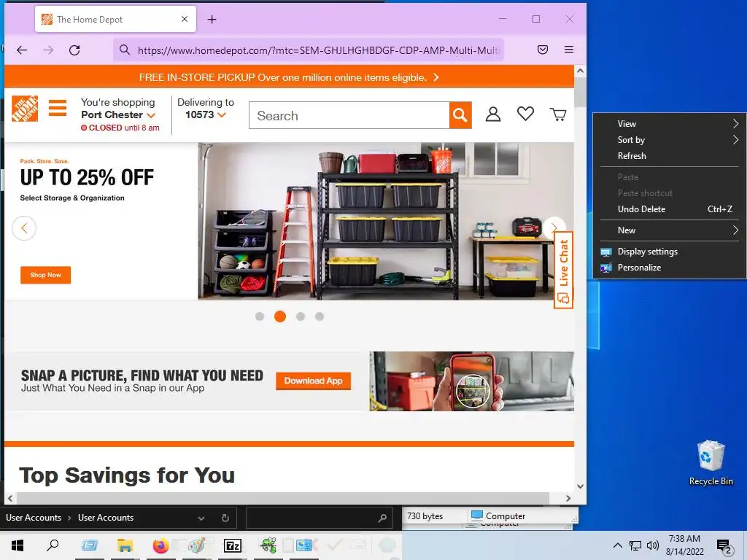Viewport: 747px width, 560px height.
Task: Click the page vertical scrollbar thumb
Action: point(580,93)
